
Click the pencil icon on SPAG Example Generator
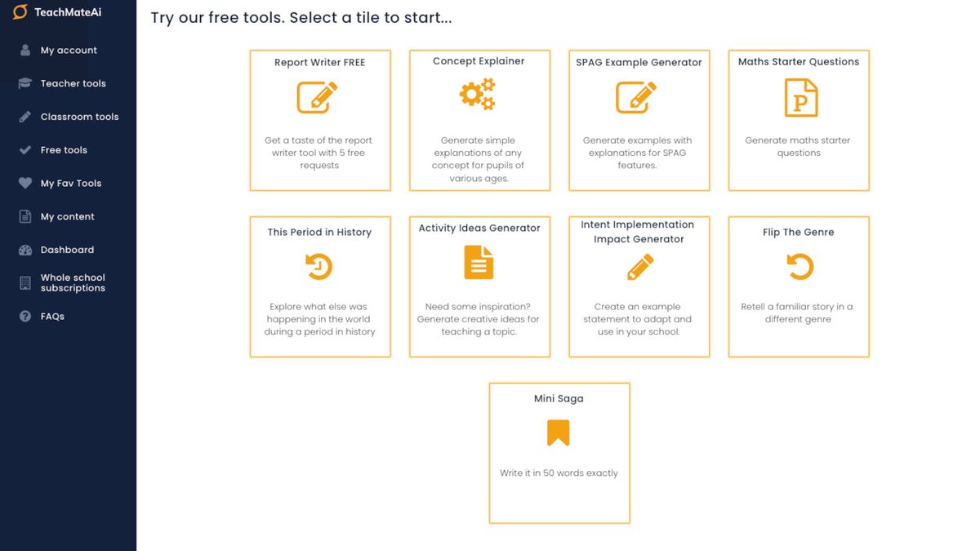click(639, 96)
